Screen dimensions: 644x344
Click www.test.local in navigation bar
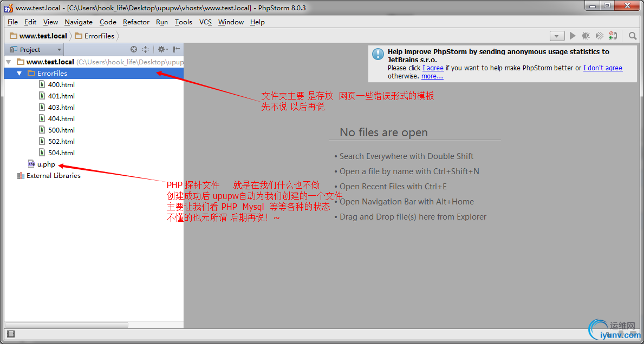38,36
